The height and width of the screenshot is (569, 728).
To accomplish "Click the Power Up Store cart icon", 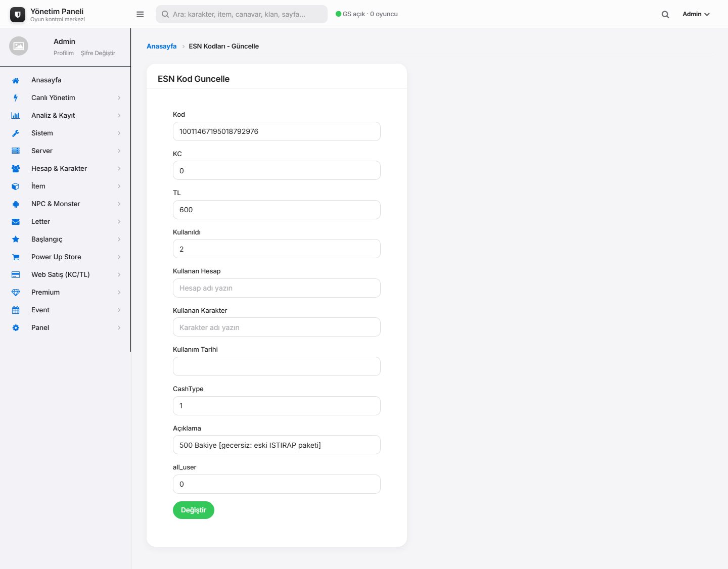I will pyautogui.click(x=16, y=257).
